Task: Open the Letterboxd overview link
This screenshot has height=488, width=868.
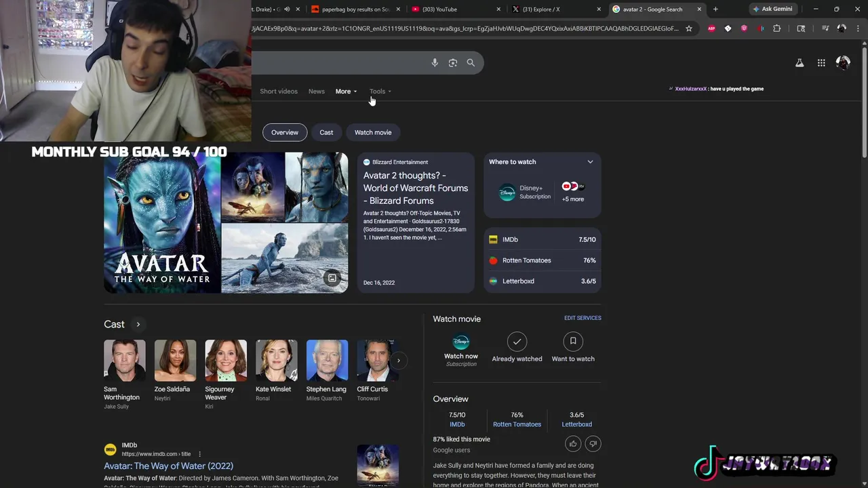Action: 576,424
